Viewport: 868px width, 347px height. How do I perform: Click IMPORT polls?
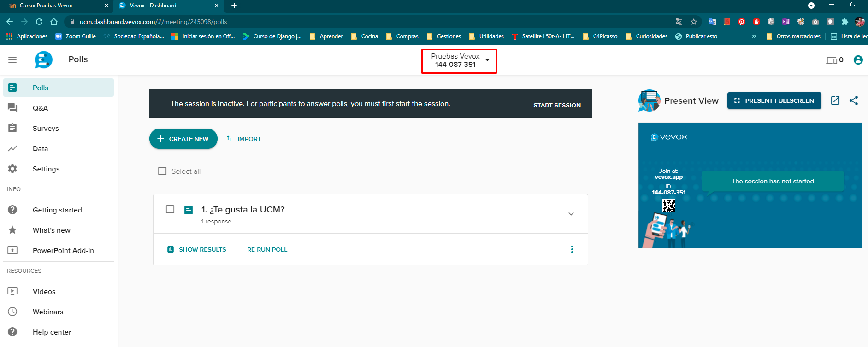(244, 139)
